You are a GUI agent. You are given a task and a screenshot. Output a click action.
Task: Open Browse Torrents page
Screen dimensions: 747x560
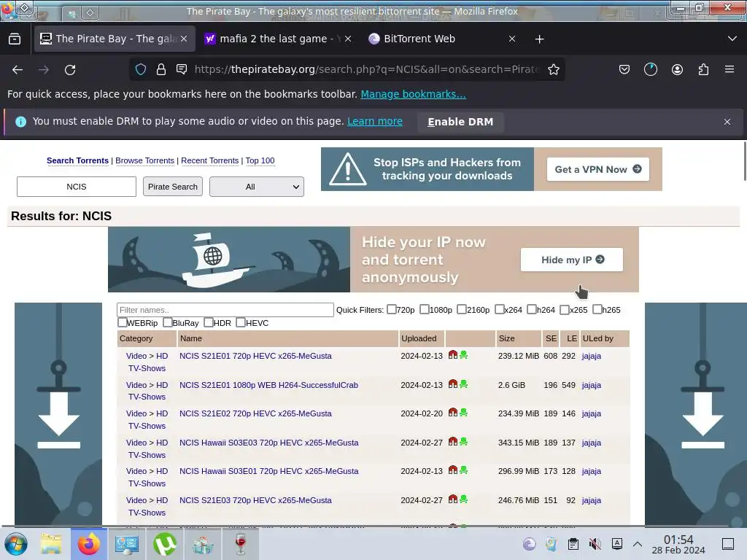[145, 160]
